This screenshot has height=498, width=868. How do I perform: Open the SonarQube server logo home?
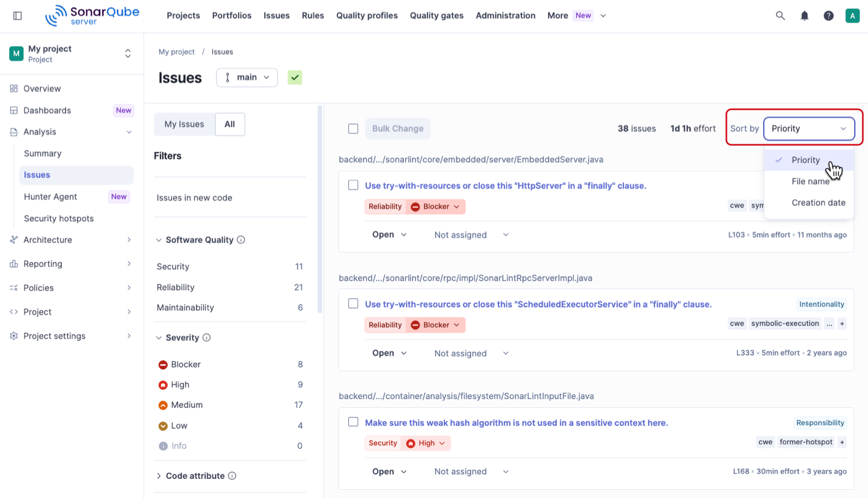tap(93, 16)
